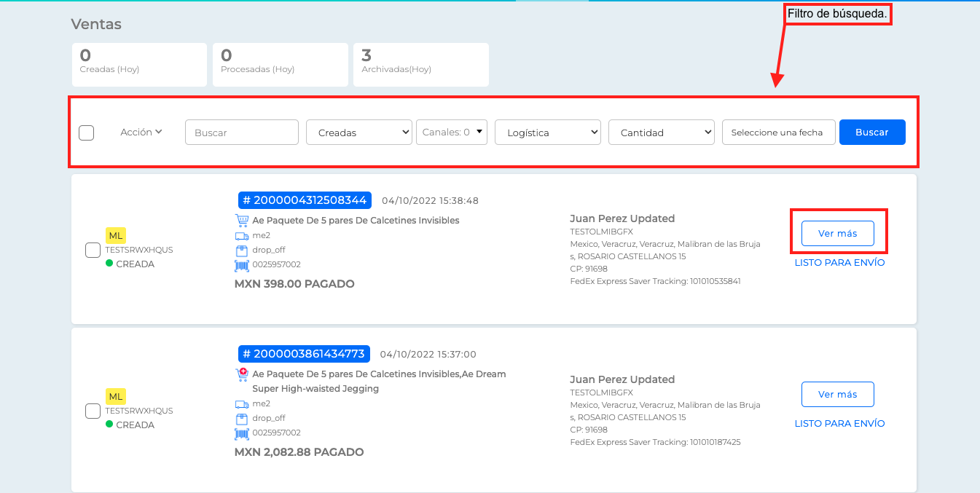Click the package icon next to drop_off in first order
Image resolution: width=980 pixels, height=493 pixels.
coord(242,251)
